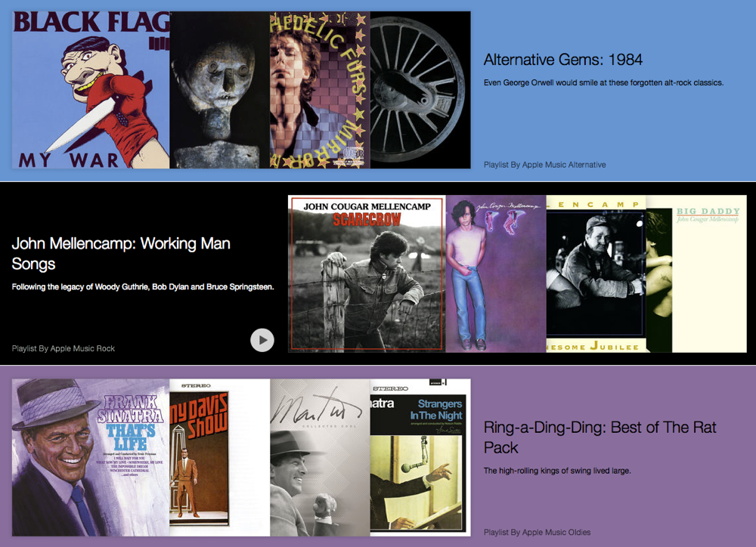Click Playlist By Apple Music Rock
The width and height of the screenshot is (756, 547).
[x=64, y=348]
